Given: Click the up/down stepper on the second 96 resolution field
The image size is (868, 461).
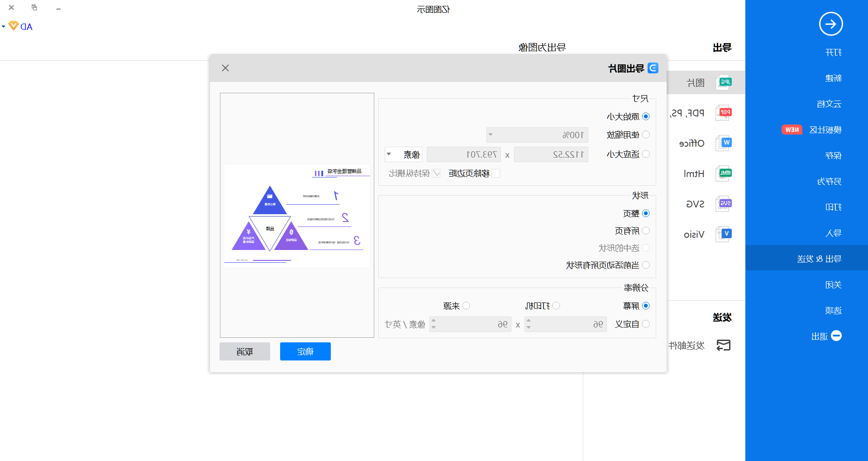Looking at the screenshot, I should tap(434, 324).
